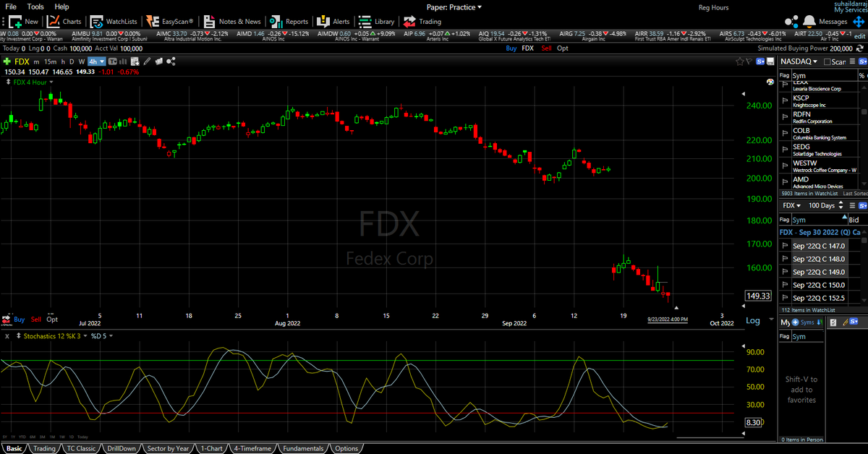Screen dimensions: 868x454
Task: Click the FDX symbol entry box
Action: (x=22, y=61)
